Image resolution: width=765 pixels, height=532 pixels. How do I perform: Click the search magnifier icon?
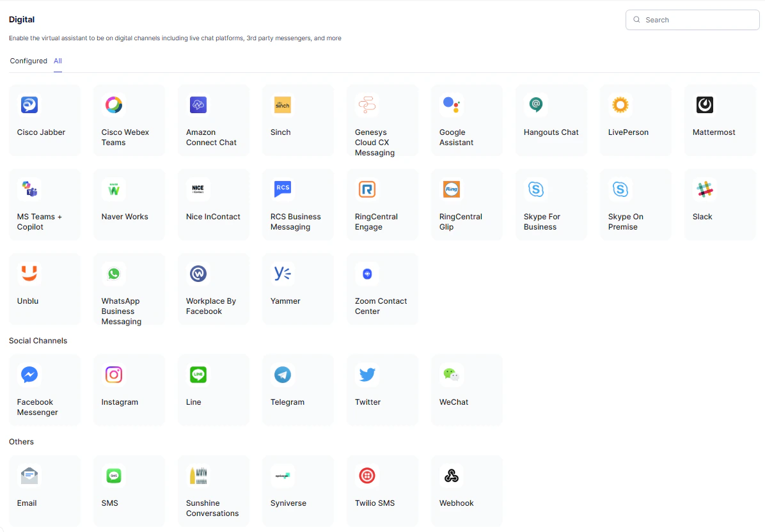click(x=636, y=20)
